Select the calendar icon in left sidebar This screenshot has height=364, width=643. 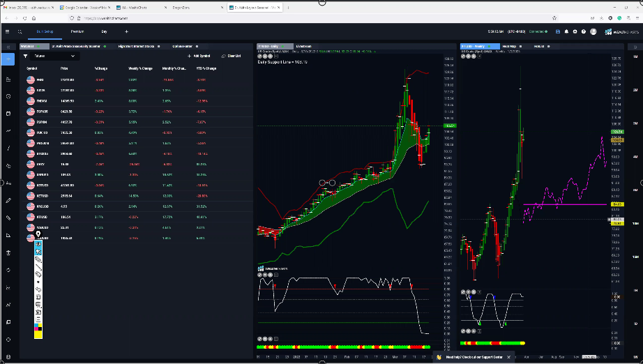8,114
